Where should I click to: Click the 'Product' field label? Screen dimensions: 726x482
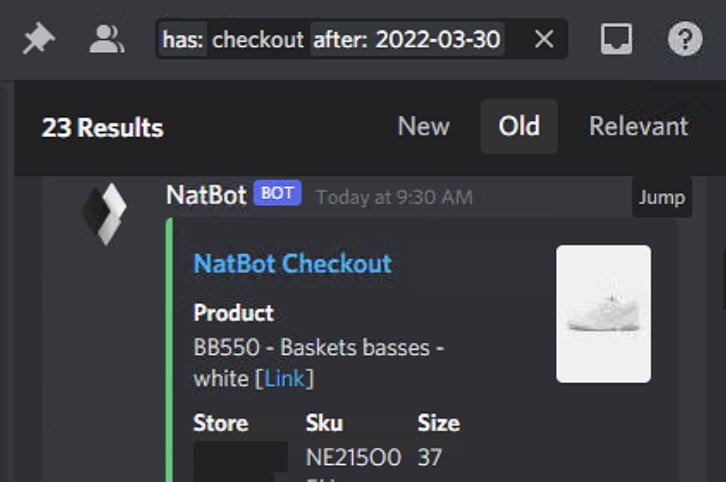click(233, 313)
